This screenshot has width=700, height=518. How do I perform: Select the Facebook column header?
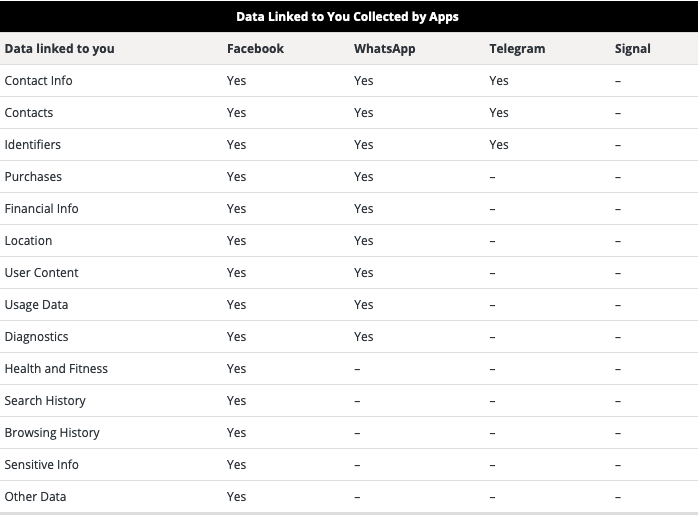(x=255, y=49)
